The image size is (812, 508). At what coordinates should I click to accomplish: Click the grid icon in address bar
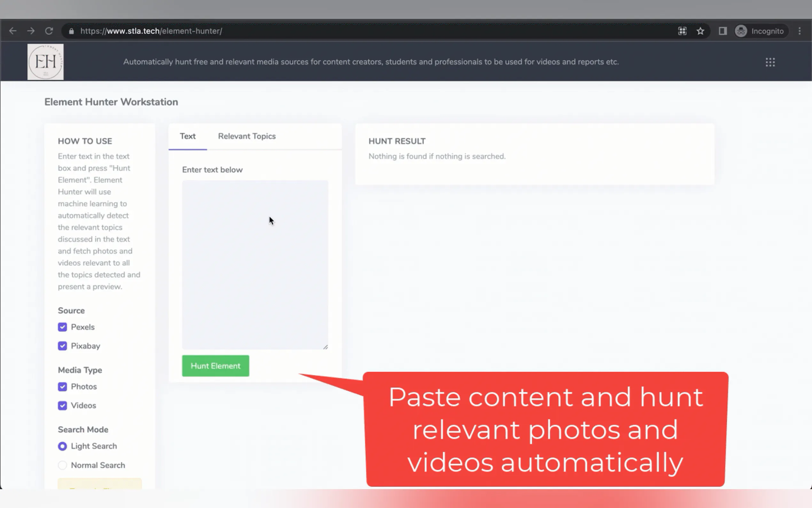point(682,31)
